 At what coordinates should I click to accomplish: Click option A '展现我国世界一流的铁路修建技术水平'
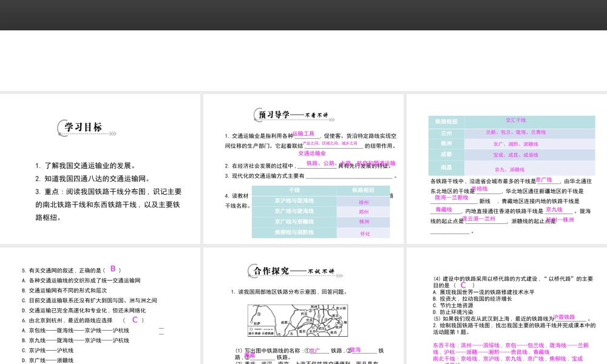(x=484, y=292)
